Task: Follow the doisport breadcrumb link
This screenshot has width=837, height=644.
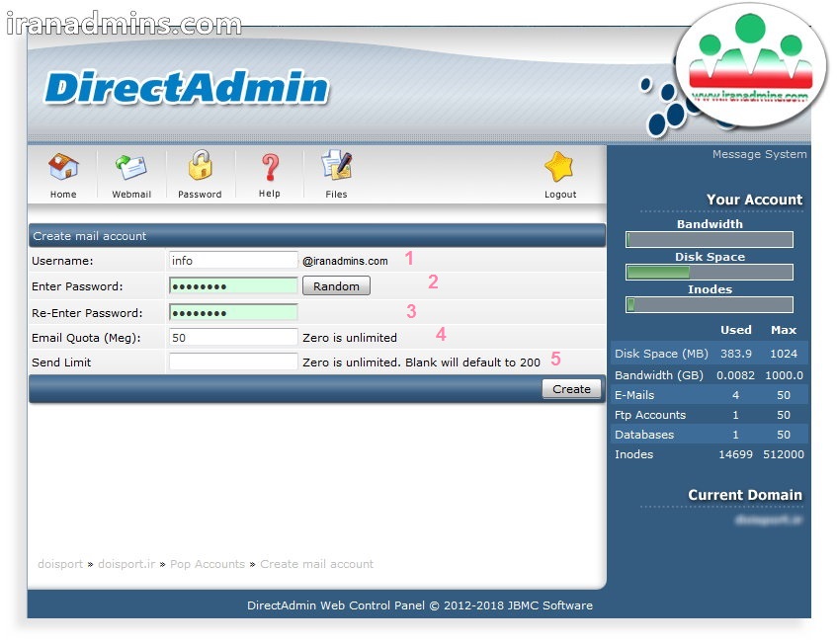Action: [60, 564]
